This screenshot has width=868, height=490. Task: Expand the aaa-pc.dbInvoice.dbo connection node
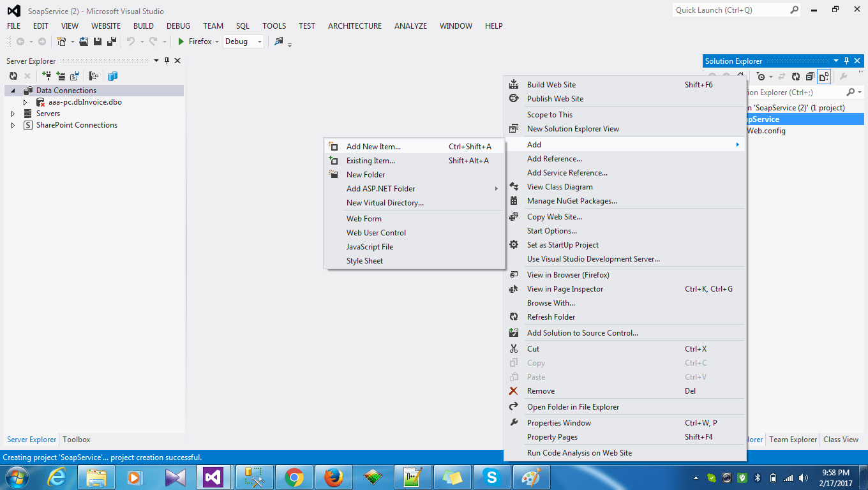[x=26, y=102]
